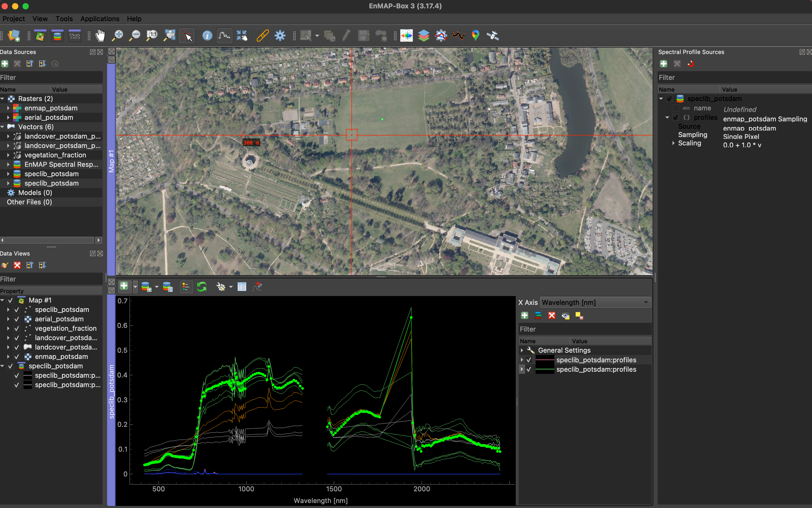Open the X Axis Wavelength [nm] dropdown
Screen dimensions: 812x508
coord(595,302)
